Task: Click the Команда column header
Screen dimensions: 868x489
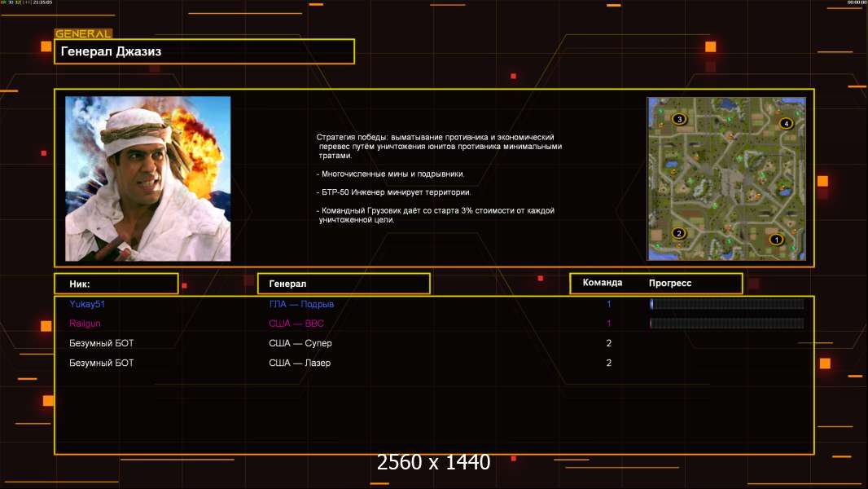Action: (x=603, y=283)
